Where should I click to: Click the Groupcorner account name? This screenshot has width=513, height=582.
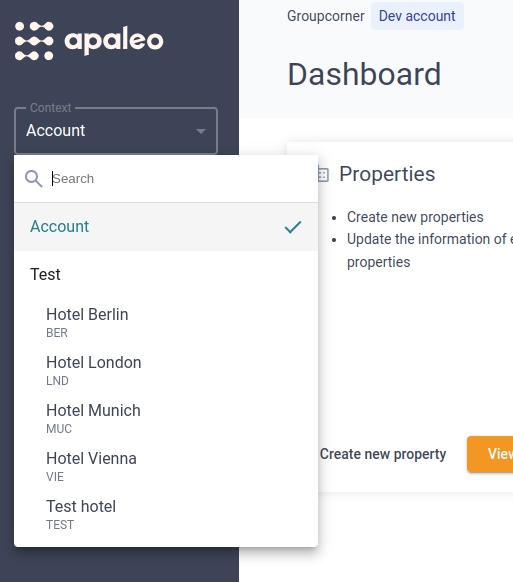326,16
